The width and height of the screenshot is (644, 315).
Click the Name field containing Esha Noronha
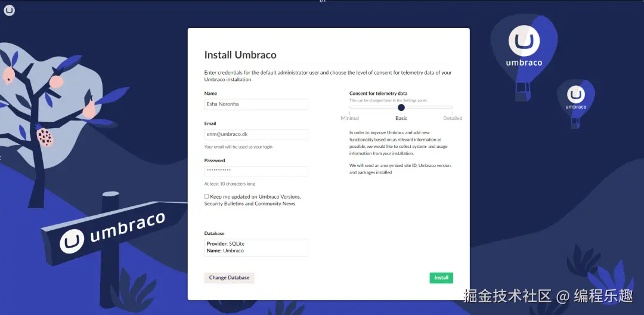click(256, 104)
